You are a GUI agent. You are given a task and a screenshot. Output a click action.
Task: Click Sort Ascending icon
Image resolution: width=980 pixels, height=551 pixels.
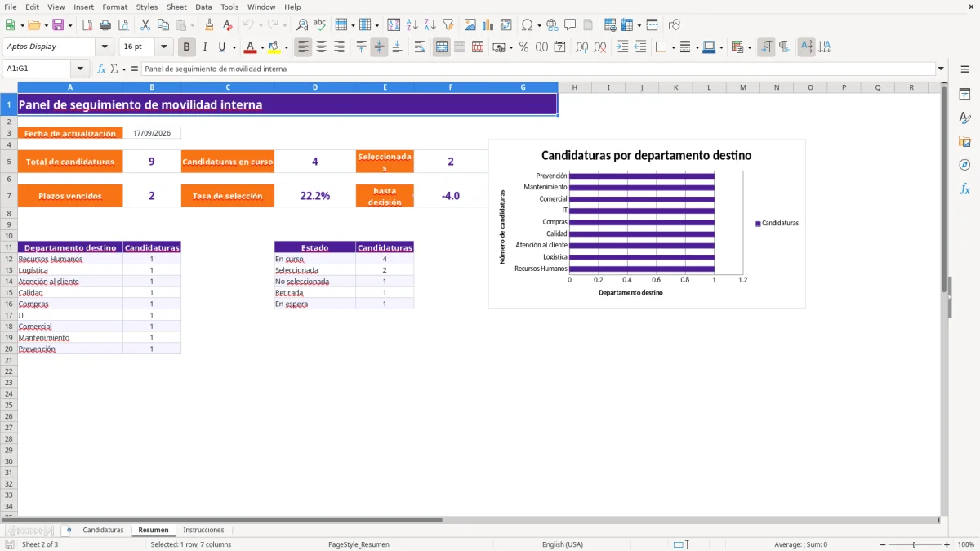pos(412,25)
